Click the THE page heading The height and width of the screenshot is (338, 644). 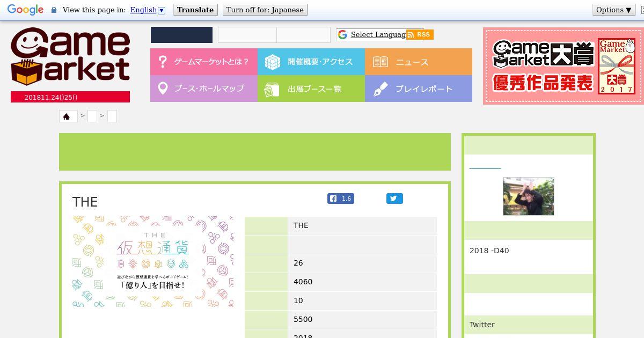coord(85,202)
